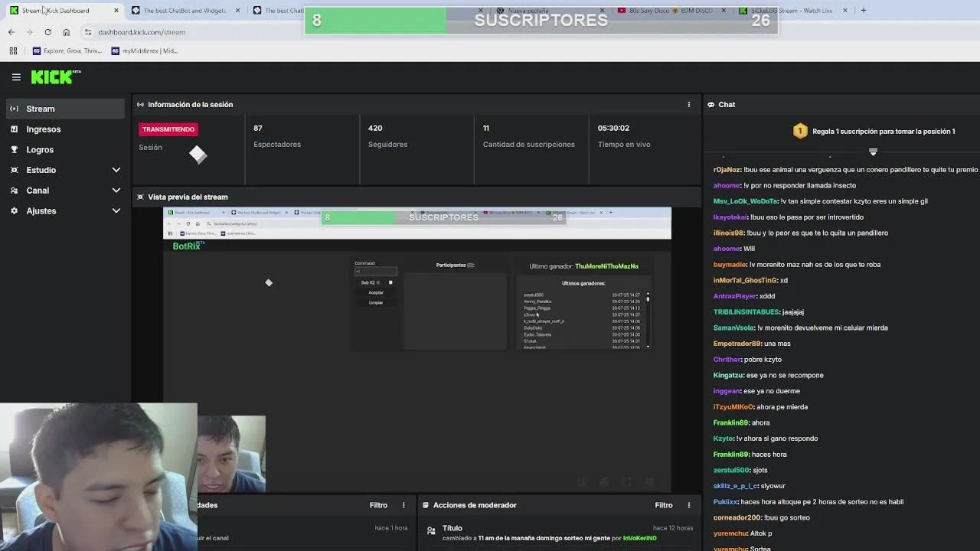
Task: Open the browser apps grid icon
Action: point(13,51)
